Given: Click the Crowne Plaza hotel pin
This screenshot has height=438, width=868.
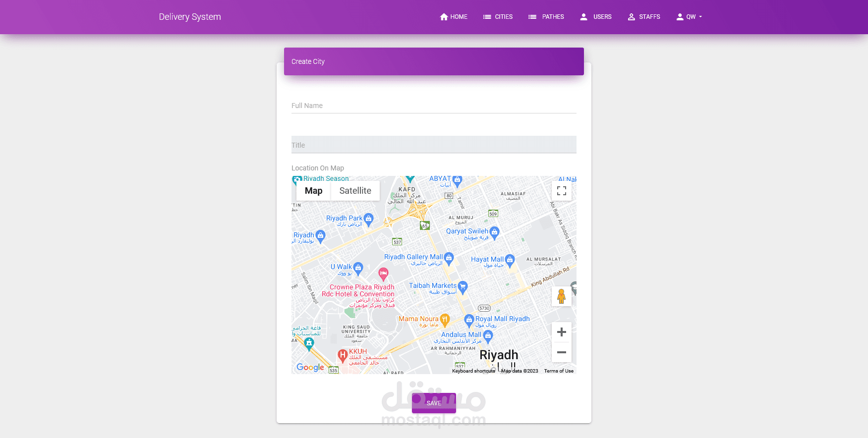Looking at the screenshot, I should 383,274.
